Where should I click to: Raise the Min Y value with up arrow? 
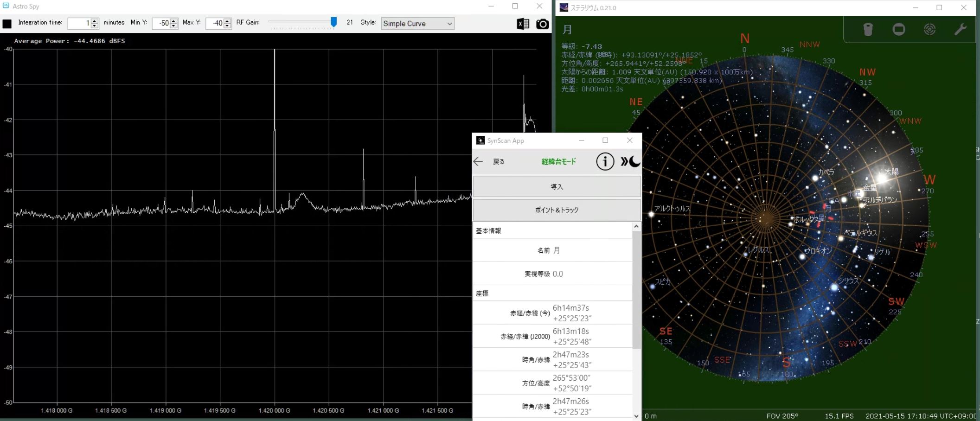174,20
